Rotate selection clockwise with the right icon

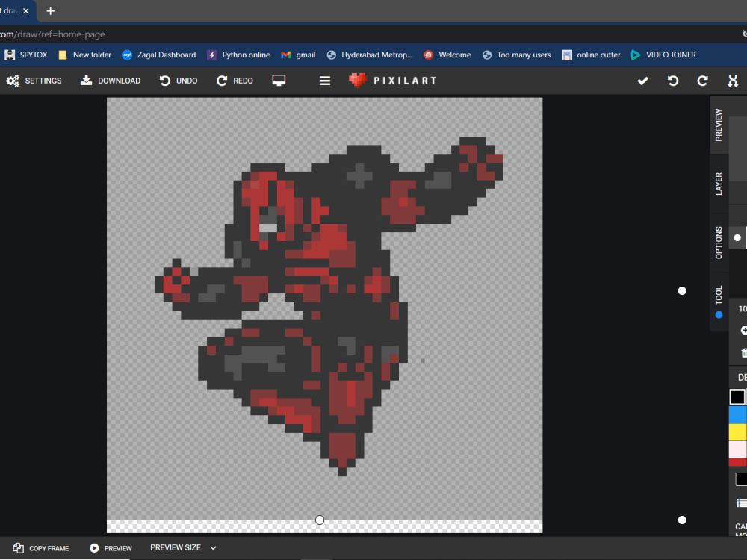(702, 81)
